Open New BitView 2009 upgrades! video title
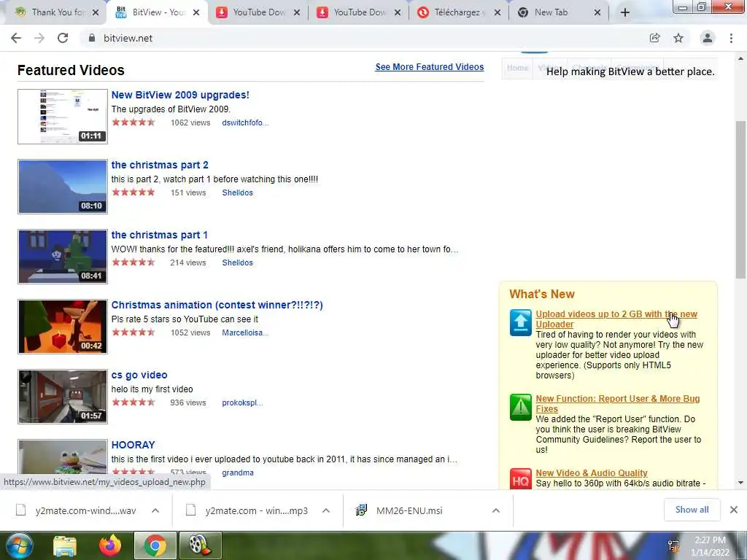The width and height of the screenshot is (747, 560). tap(180, 95)
